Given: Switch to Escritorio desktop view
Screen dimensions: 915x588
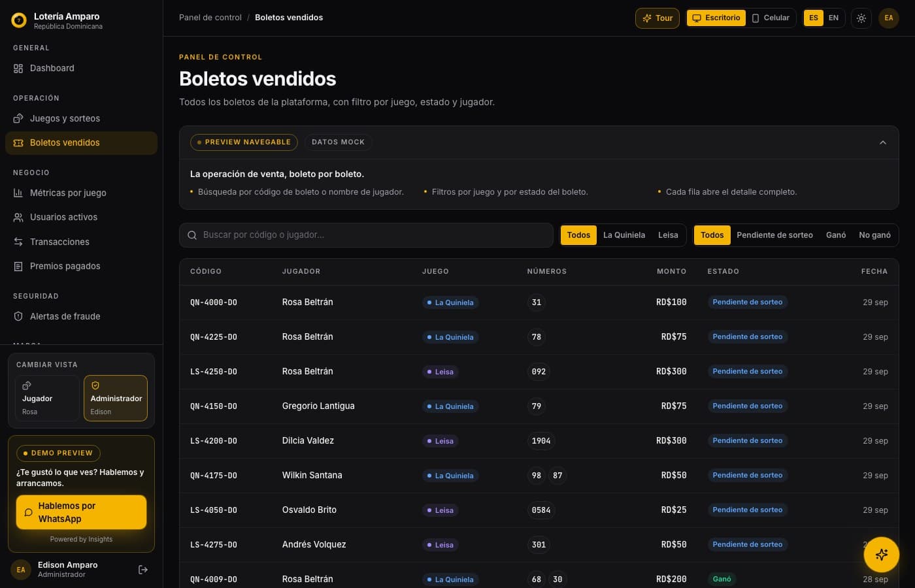Looking at the screenshot, I should pyautogui.click(x=716, y=18).
